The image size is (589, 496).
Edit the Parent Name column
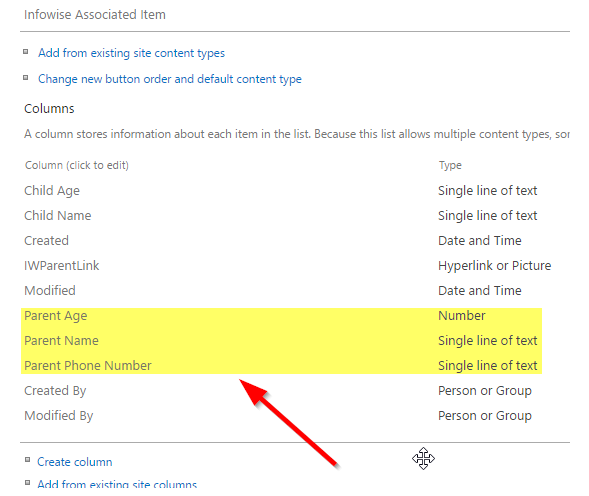pyautogui.click(x=61, y=340)
